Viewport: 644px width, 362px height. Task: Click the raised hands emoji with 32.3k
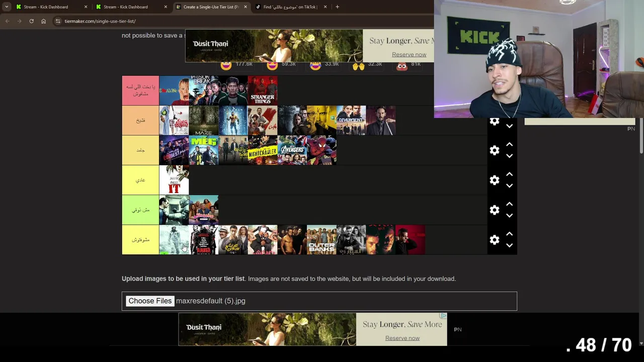358,66
